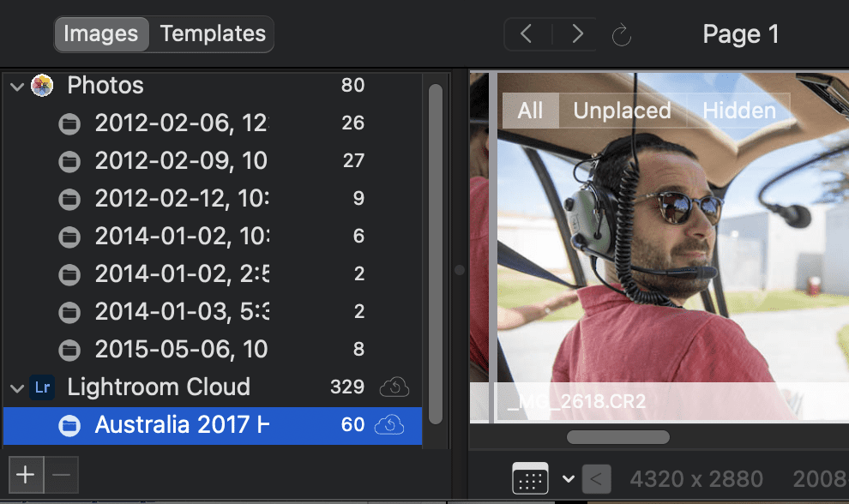Click the horizontal scrollbar under the thumbnail
Screen dimensions: 849x504
(617, 437)
